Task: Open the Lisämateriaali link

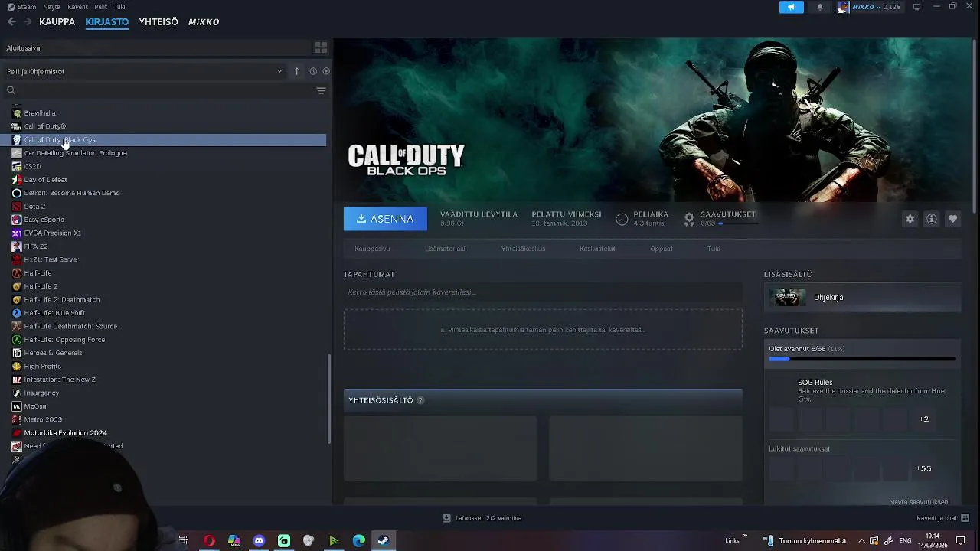Action: click(x=446, y=249)
